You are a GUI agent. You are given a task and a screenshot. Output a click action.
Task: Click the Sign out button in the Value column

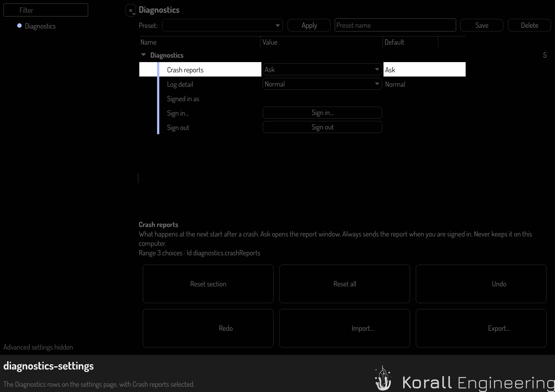tap(322, 127)
